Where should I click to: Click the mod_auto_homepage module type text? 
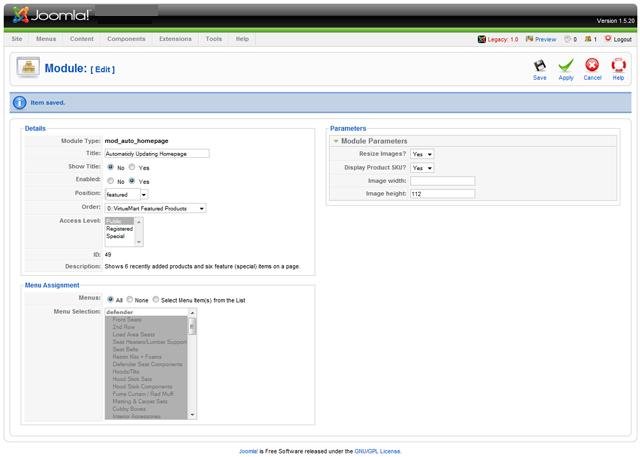pos(136,141)
